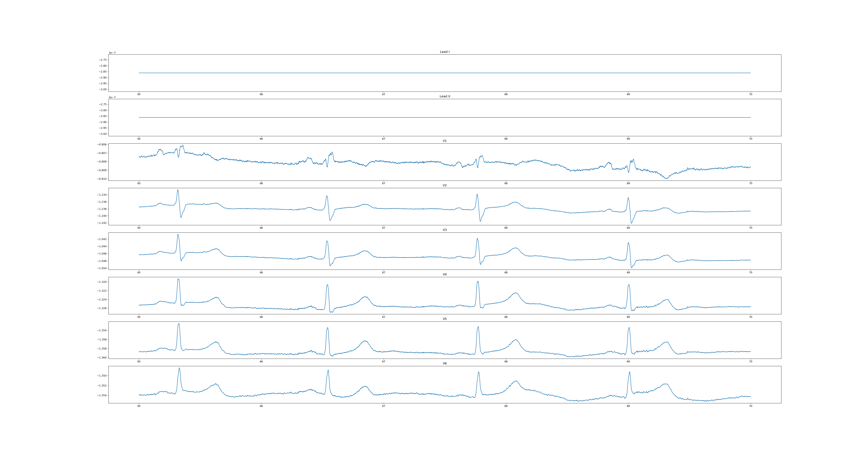The image size is (868, 453).
Task: Click the first tall QRS peak in V2
Action: point(178,190)
